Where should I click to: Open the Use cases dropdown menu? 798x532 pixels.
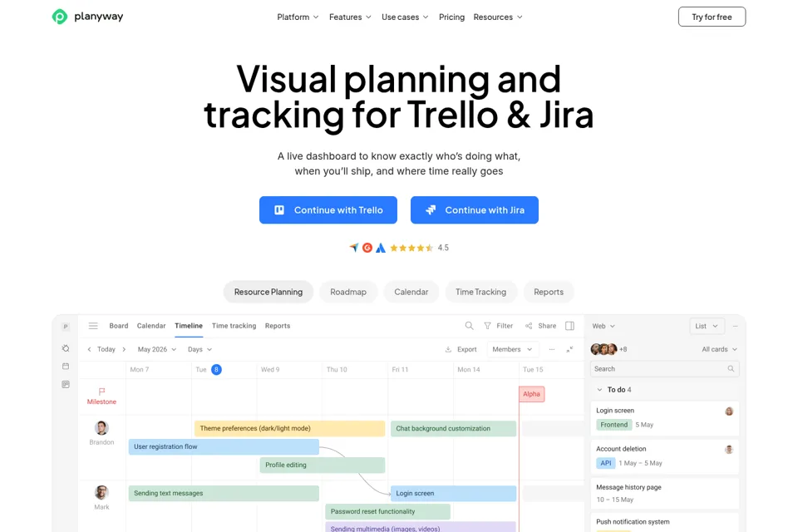click(405, 17)
